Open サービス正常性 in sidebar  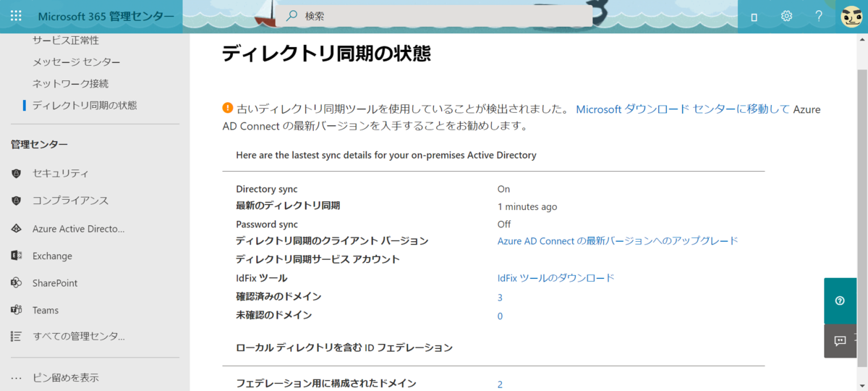(x=66, y=41)
